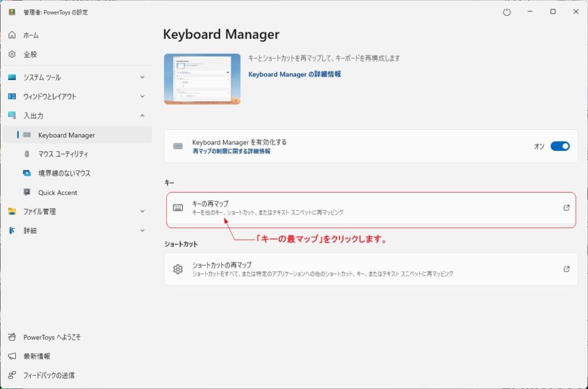The image size is (588, 389).
Task: Expand the 詳細 section chevron
Action: coord(142,230)
